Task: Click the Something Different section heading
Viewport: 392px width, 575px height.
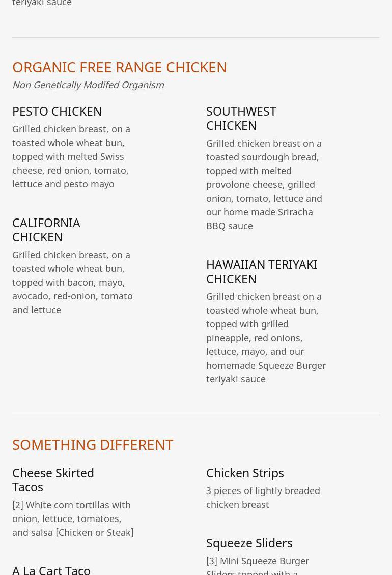Action: click(x=93, y=444)
